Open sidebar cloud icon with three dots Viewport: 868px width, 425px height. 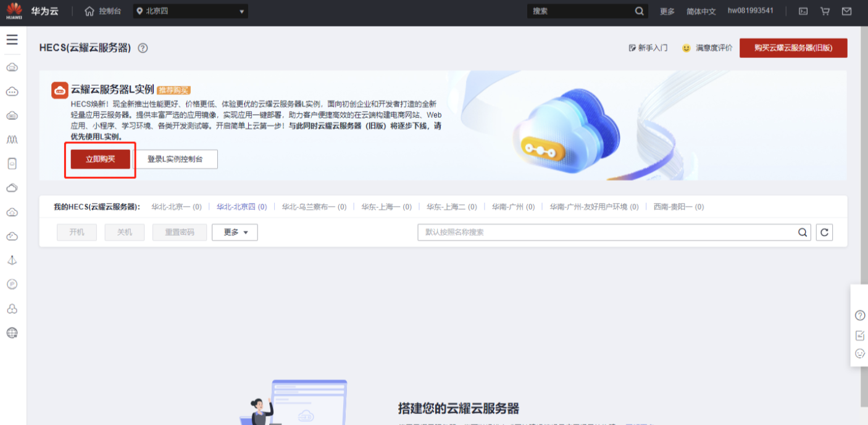(12, 91)
